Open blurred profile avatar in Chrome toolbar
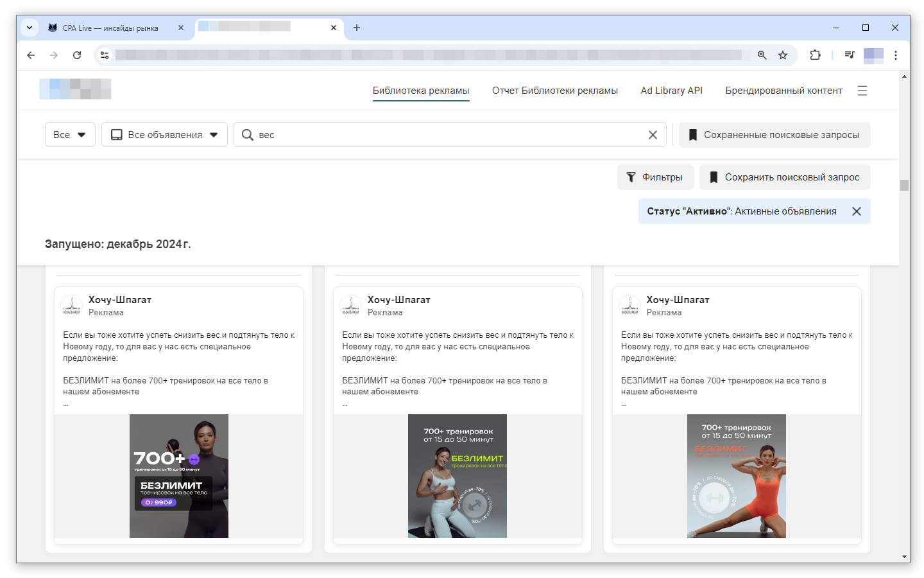924x578 pixels. [873, 55]
